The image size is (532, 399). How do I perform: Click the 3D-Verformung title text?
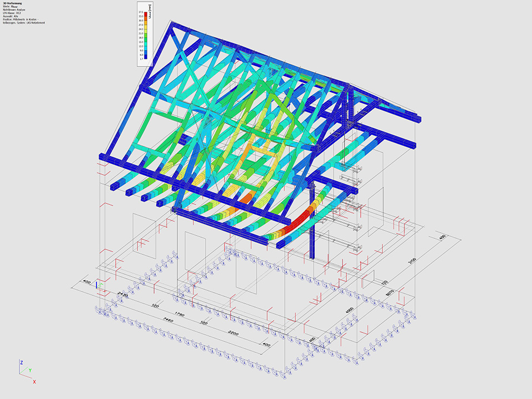pos(12,3)
